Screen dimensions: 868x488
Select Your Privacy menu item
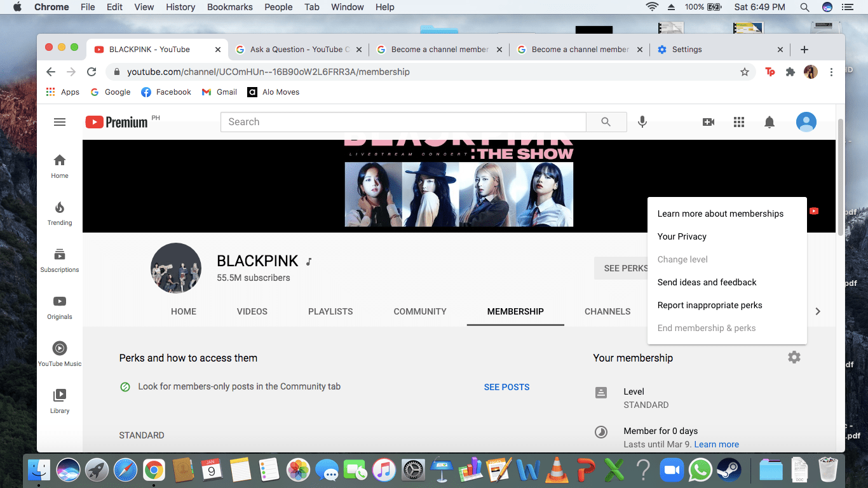click(727, 236)
